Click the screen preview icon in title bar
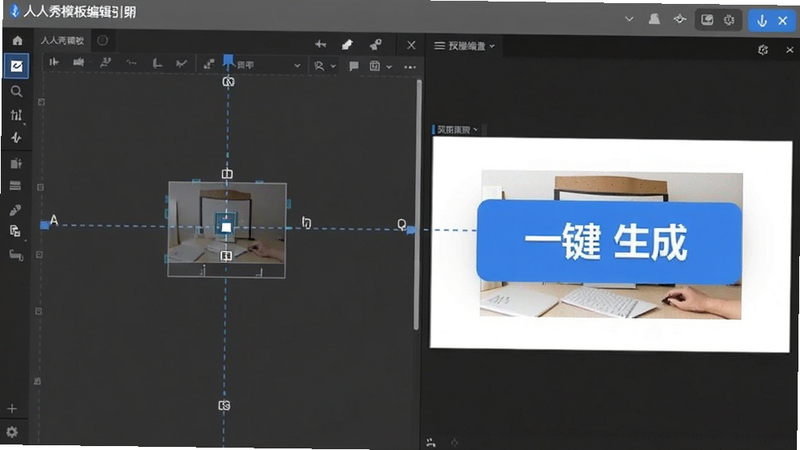Image resolution: width=800 pixels, height=450 pixels. 707,20
